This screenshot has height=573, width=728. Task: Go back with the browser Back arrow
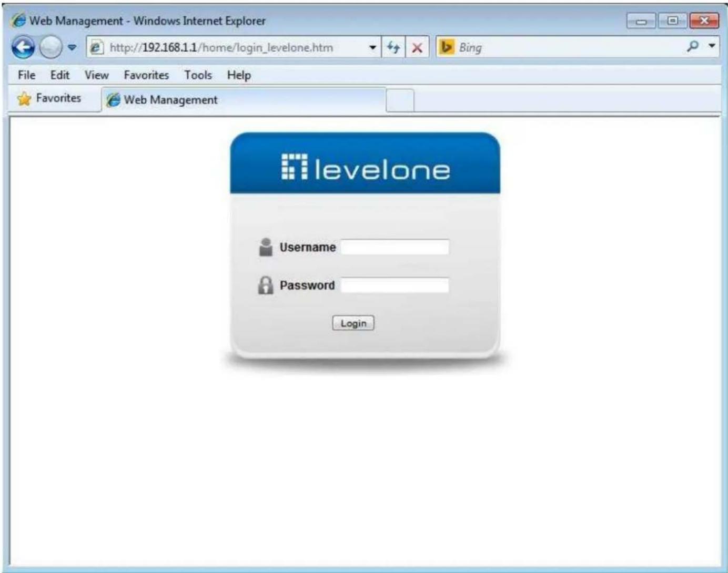click(23, 48)
